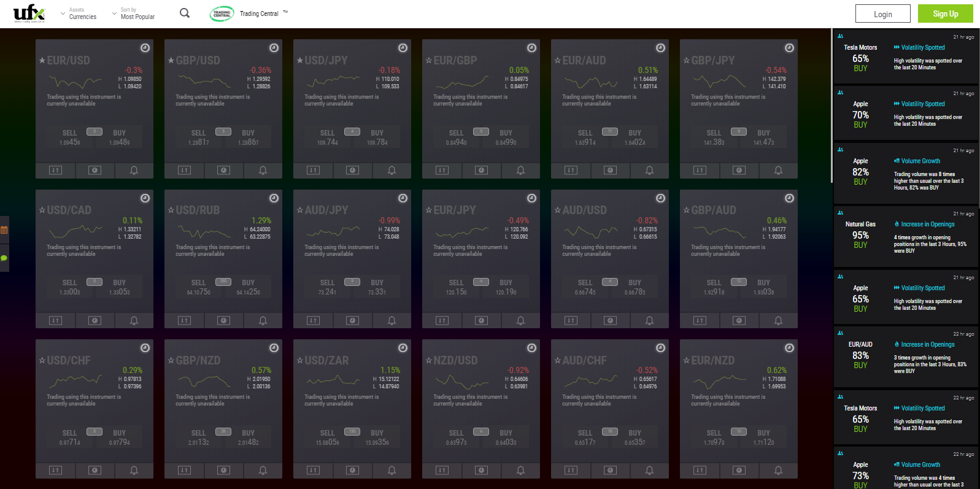Click the EUR/GBP mini price chart
Screen dimensions: 980x489
pos(462,82)
